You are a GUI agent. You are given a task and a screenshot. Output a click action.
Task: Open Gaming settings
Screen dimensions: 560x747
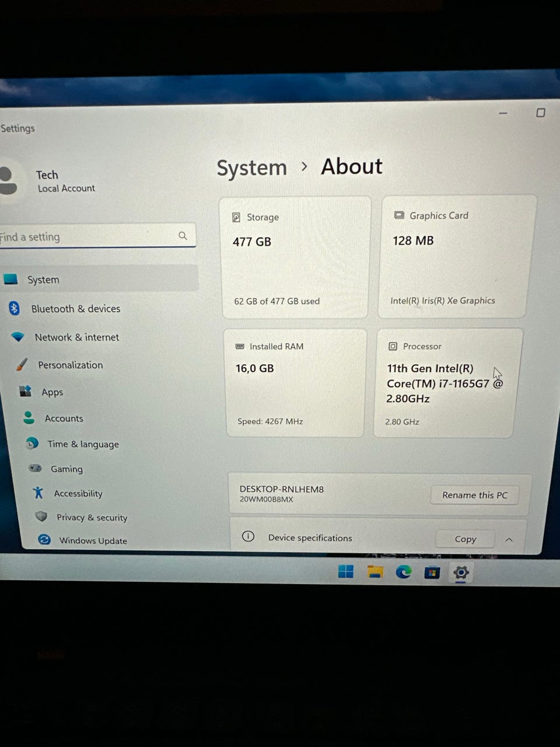pyautogui.click(x=66, y=469)
